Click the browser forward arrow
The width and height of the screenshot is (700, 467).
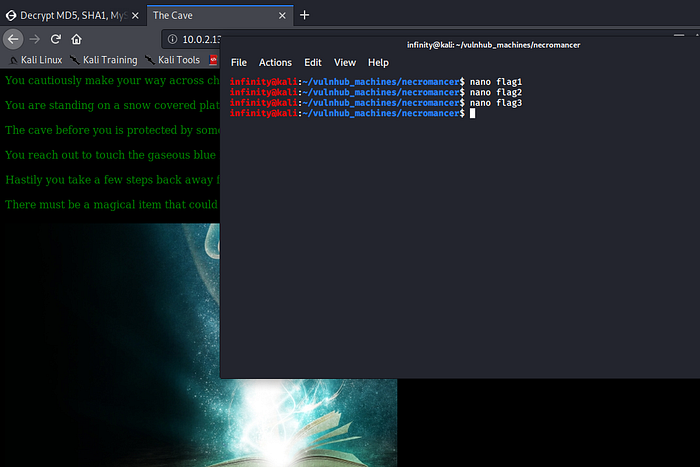(34, 39)
